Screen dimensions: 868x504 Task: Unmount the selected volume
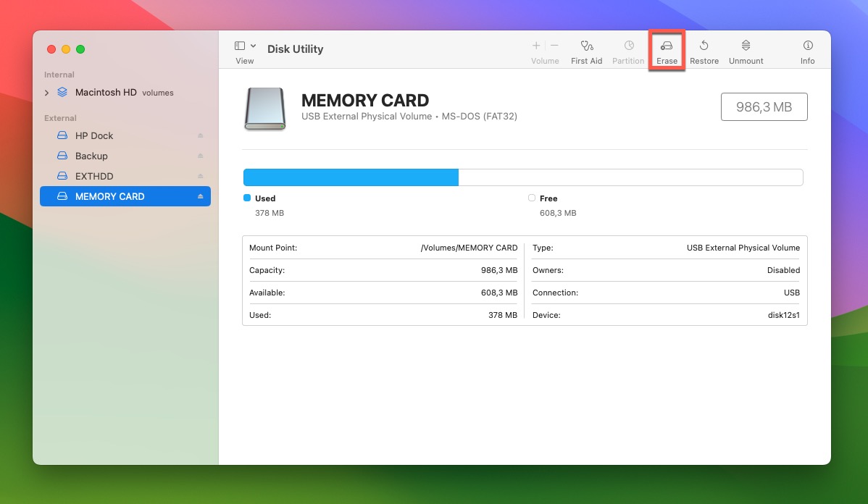coord(746,49)
